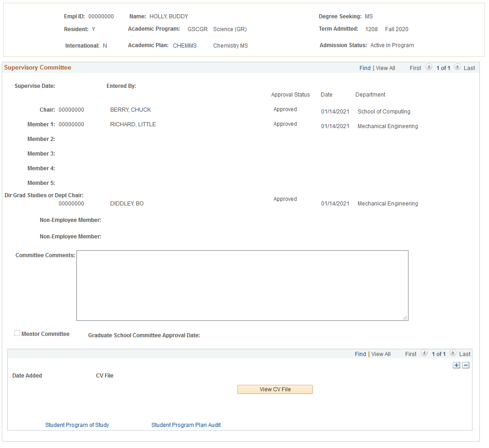Viewport: 489px width, 448px height.
Task: Click the Supervisory Committee row counter '1 of 1'
Action: [443, 68]
